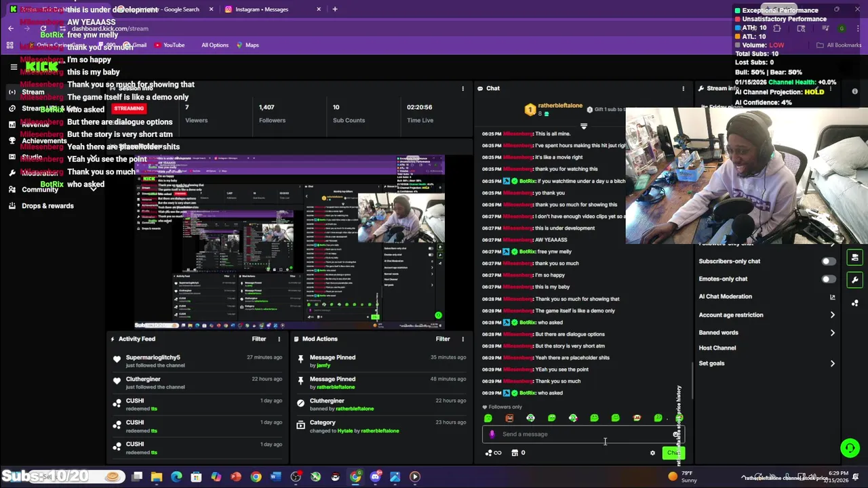
Task: Select Cluthergriner banned mod action entry
Action: [382, 405]
